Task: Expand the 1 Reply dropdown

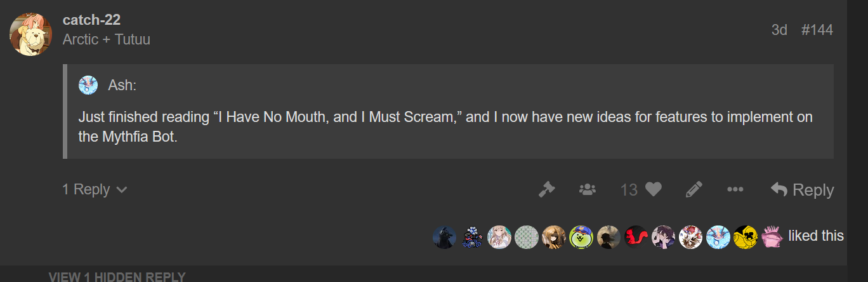Action: tap(95, 189)
